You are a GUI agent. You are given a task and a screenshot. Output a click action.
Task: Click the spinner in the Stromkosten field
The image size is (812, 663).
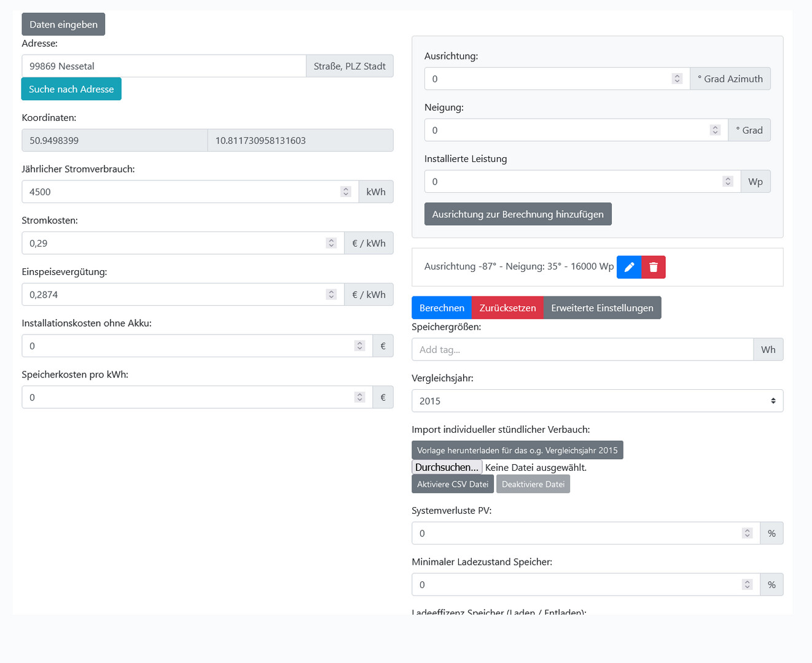pyautogui.click(x=331, y=244)
